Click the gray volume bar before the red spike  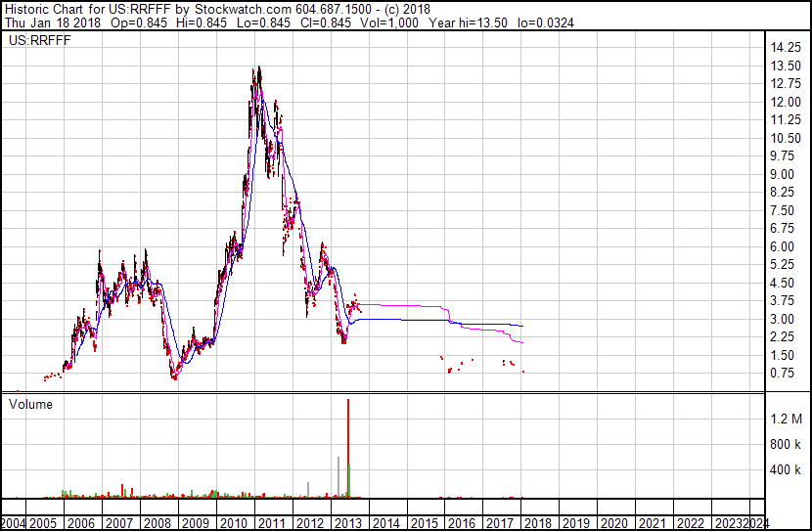338,476
